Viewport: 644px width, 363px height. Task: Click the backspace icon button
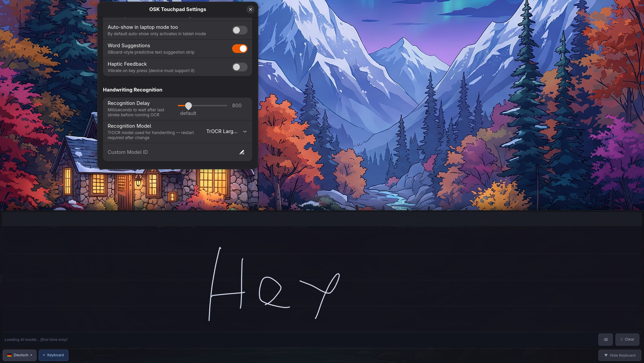coord(605,340)
